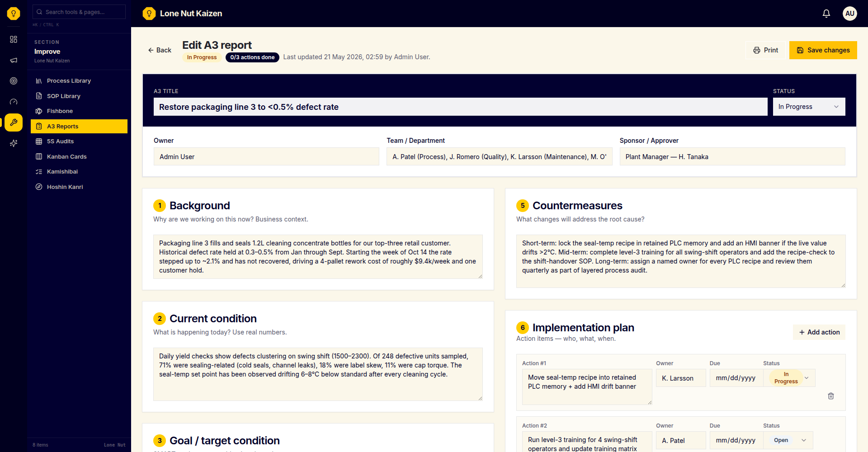This screenshot has width=868, height=452.
Task: Focus the Search tools & pages field
Action: 79,12
